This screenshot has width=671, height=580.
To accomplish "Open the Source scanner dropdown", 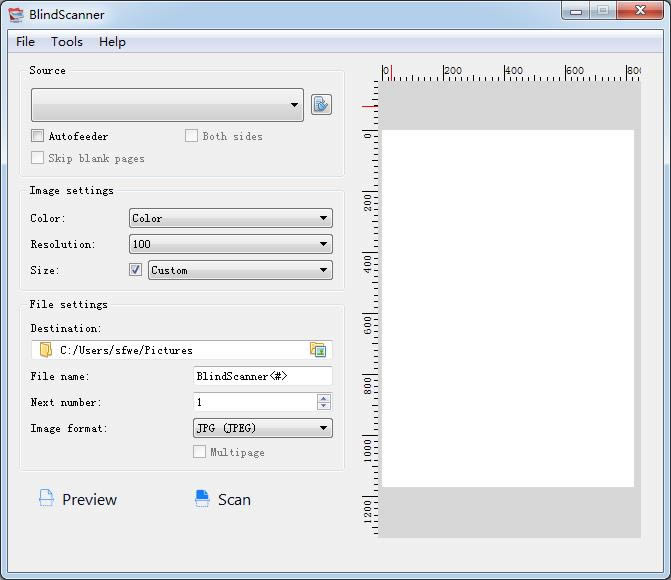I will pyautogui.click(x=167, y=105).
